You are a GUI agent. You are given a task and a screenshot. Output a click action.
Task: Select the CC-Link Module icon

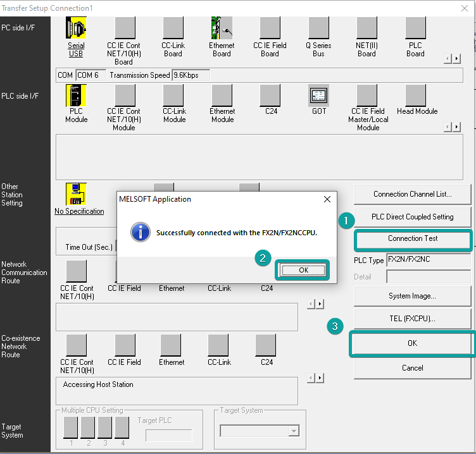173,95
